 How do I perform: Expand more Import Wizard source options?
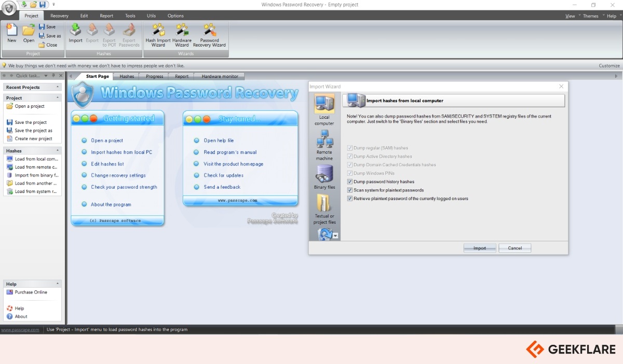click(x=335, y=236)
